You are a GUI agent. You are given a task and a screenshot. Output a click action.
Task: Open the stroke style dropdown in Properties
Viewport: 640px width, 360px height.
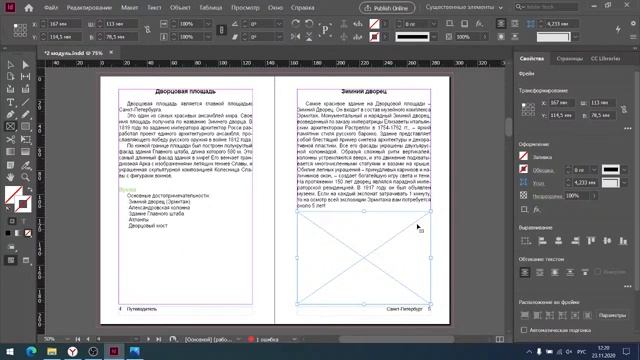pyautogui.click(x=624, y=170)
